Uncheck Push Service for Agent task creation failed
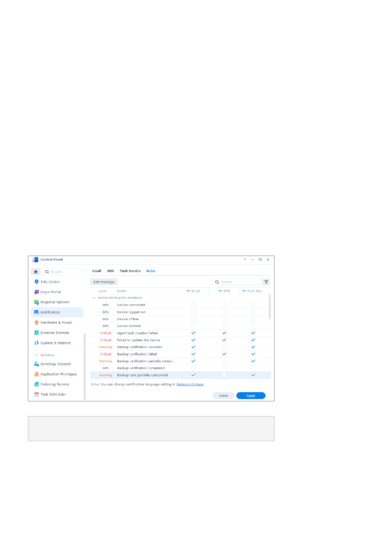Screen dimensions: 392x554 (253, 333)
